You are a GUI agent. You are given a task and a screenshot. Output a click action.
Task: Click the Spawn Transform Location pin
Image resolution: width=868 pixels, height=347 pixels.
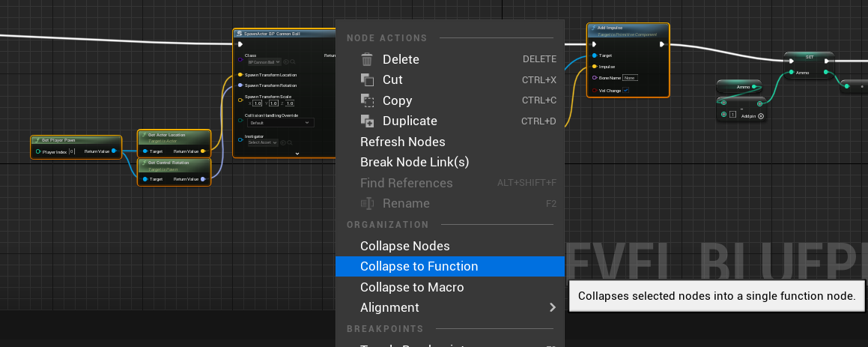pyautogui.click(x=240, y=75)
